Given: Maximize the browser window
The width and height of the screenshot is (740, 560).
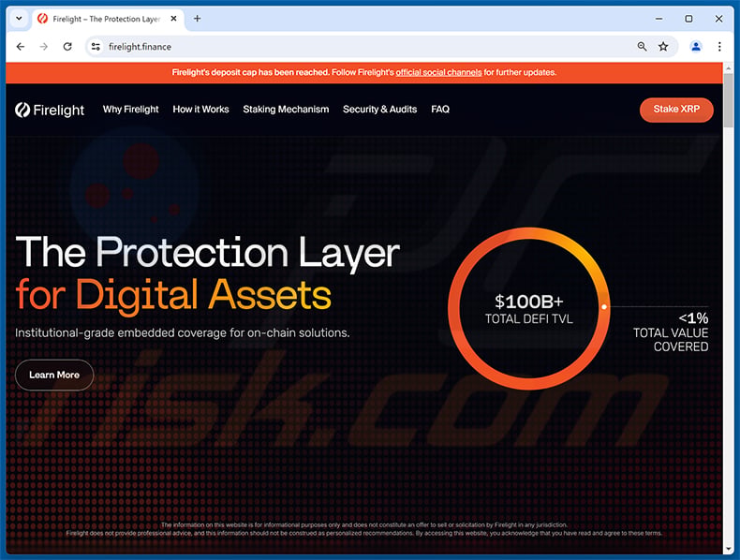Looking at the screenshot, I should click(688, 19).
